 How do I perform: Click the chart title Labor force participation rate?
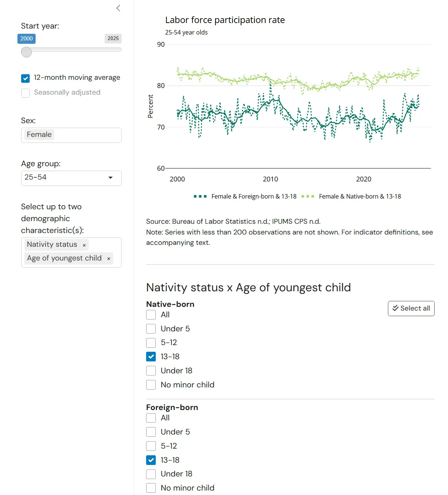(x=225, y=20)
